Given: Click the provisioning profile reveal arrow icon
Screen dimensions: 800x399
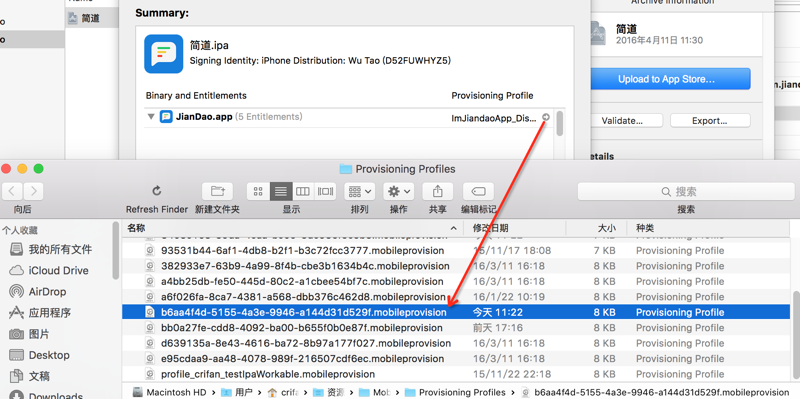Looking at the screenshot, I should (545, 117).
